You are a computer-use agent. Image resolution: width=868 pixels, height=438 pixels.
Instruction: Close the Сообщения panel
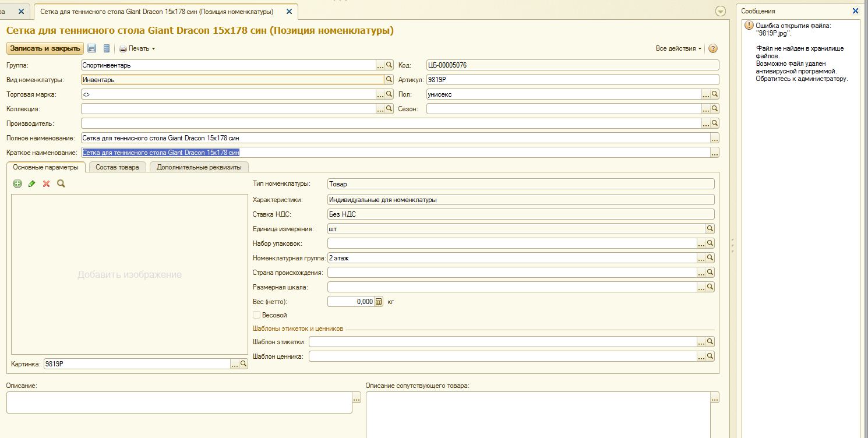point(855,11)
